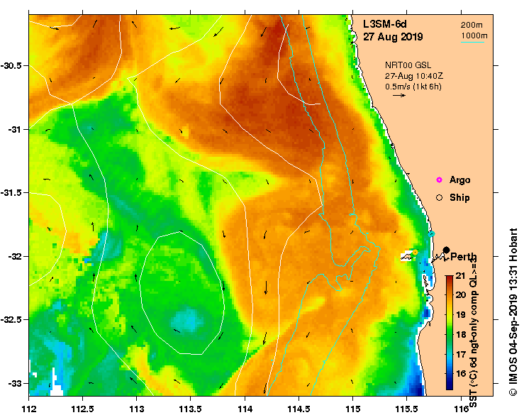524x420 pixels.
Task: Click the '115.5' longitude axis label
Action: tap(407, 409)
